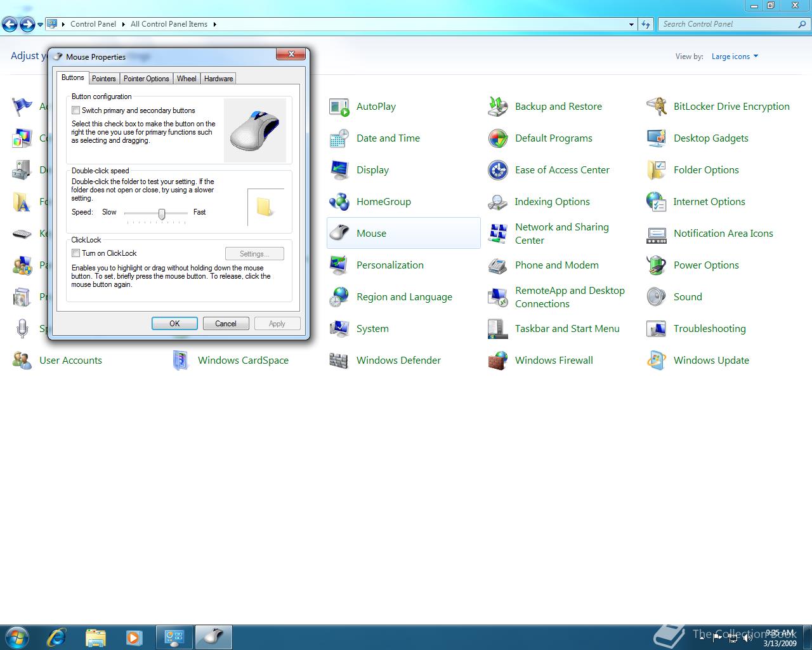Open the Personalization icon

tap(339, 265)
